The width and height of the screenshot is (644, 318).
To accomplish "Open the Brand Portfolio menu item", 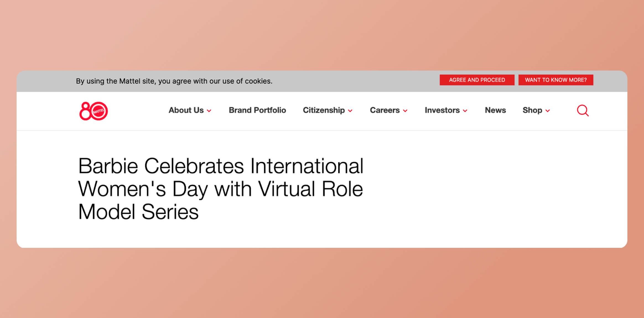I will 257,110.
